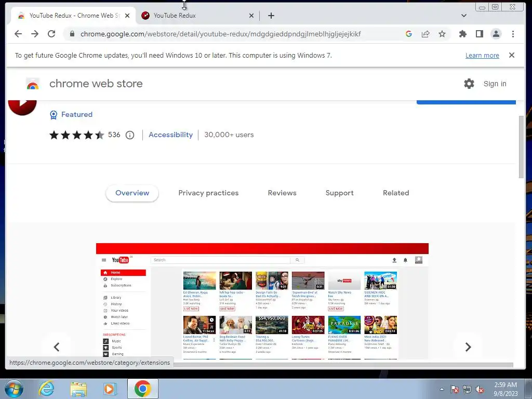Share this page via share icon
The width and height of the screenshot is (532, 399).
[425, 34]
